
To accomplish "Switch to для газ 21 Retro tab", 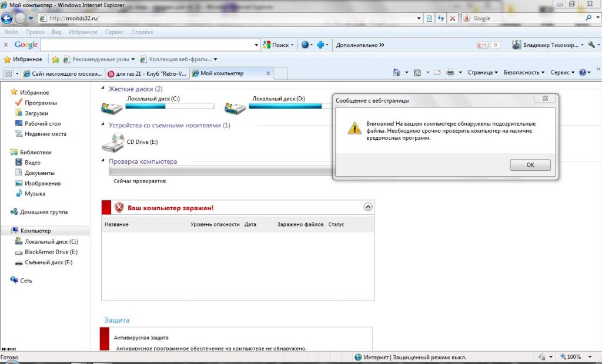I will [148, 73].
